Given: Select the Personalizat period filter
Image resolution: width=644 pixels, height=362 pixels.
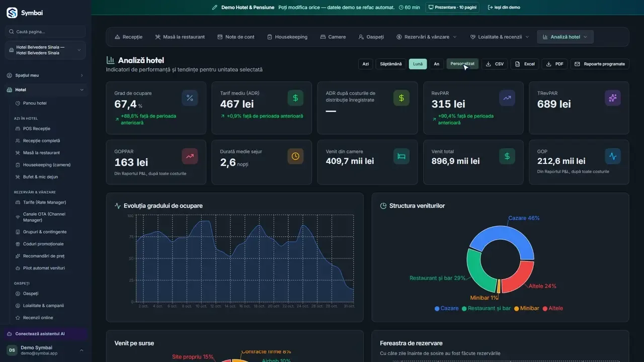Looking at the screenshot, I should point(462,64).
